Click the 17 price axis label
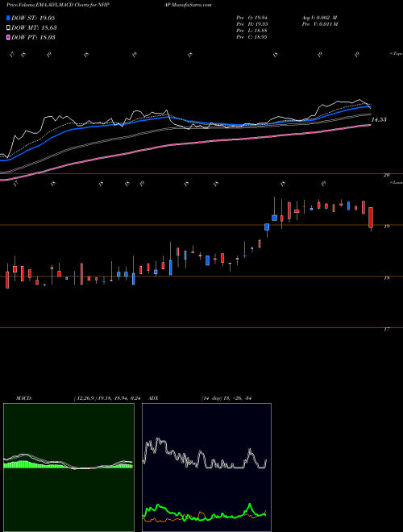This screenshot has width=403, height=532. coord(386,329)
